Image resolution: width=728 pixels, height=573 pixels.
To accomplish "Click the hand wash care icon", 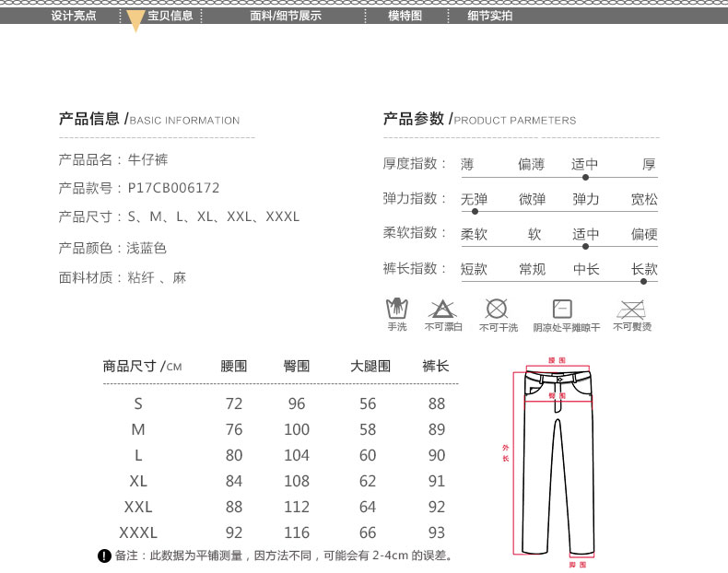I will point(396,309).
